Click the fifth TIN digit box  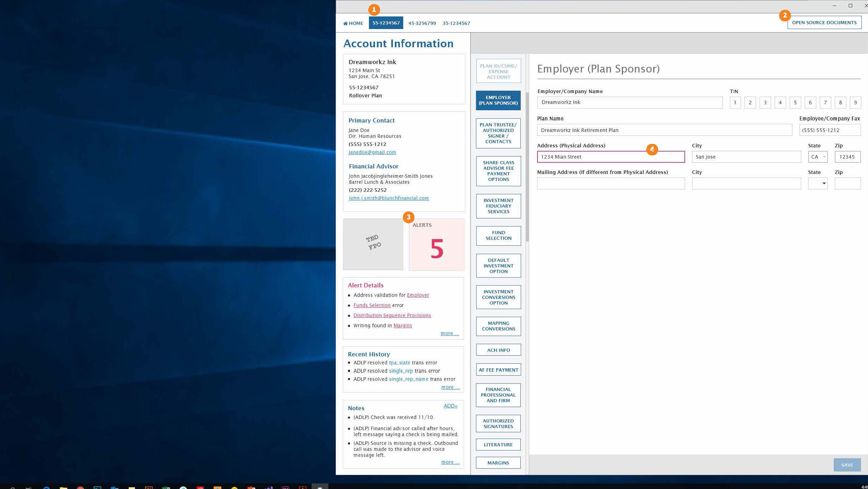tap(795, 103)
